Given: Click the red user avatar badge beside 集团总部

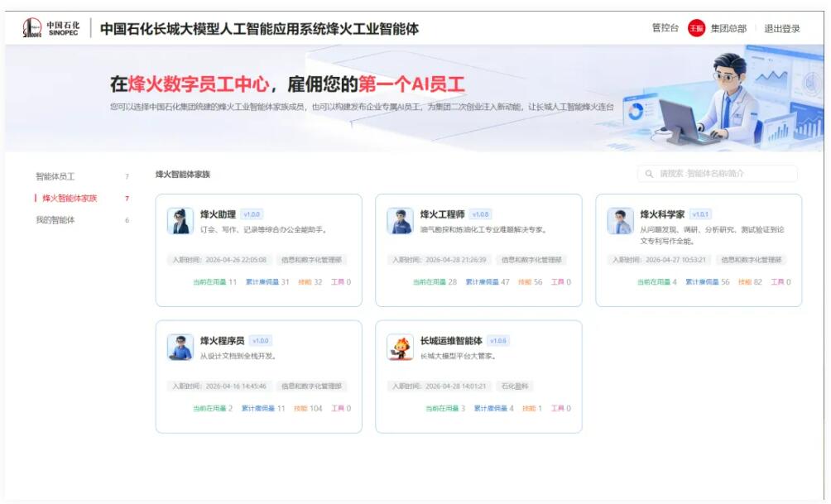Looking at the screenshot, I should [696, 28].
